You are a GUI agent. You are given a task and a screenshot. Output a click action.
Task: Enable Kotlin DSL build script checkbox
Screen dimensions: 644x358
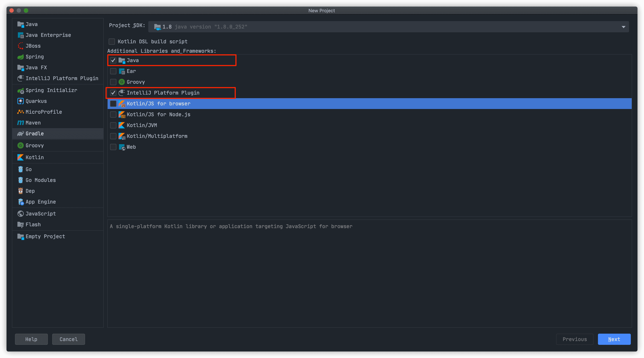112,42
